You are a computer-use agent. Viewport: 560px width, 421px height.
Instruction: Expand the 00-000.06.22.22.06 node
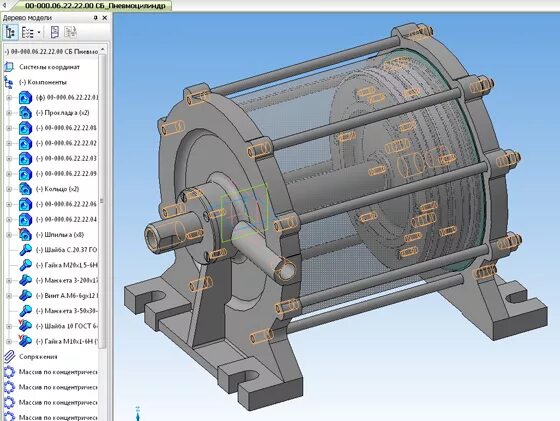pos(9,204)
